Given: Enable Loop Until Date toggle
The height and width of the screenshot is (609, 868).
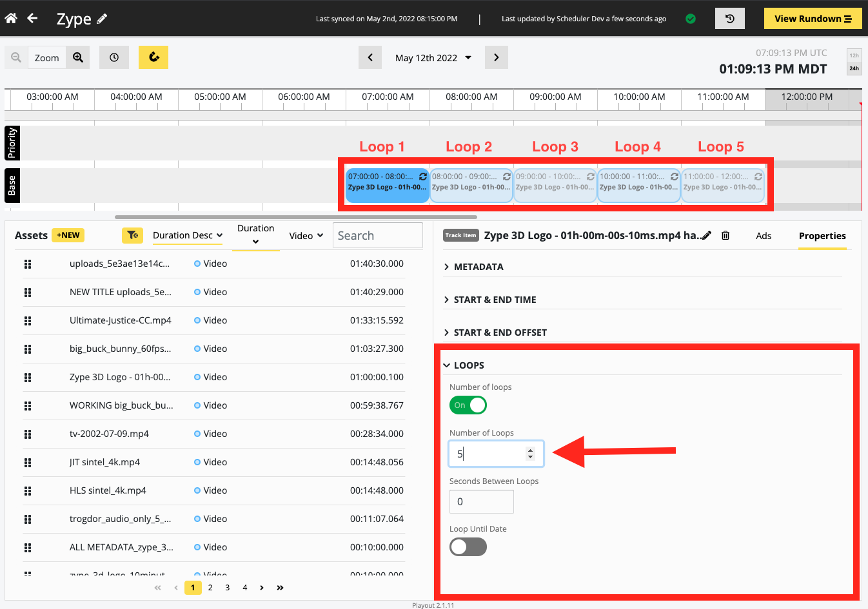Looking at the screenshot, I should pos(468,547).
